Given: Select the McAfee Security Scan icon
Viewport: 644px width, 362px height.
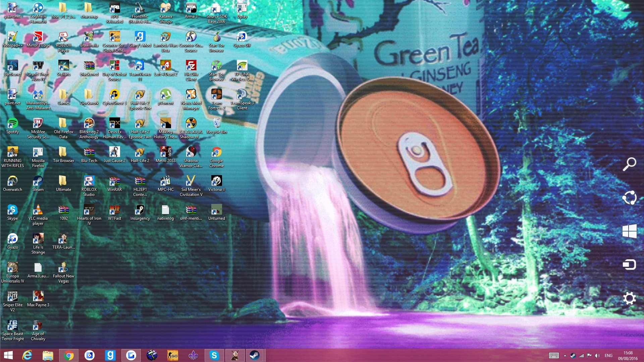Looking at the screenshot, I should tap(38, 128).
